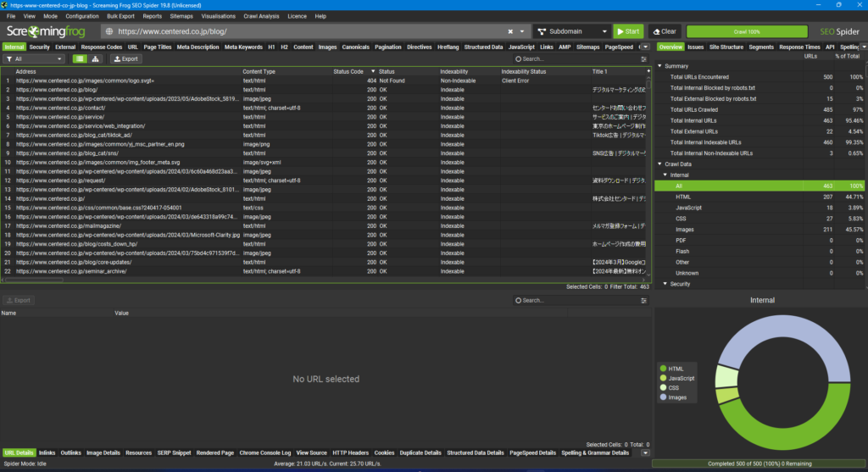868x472 pixels.
Task: Open the Issues tab in right panel
Action: tap(695, 47)
